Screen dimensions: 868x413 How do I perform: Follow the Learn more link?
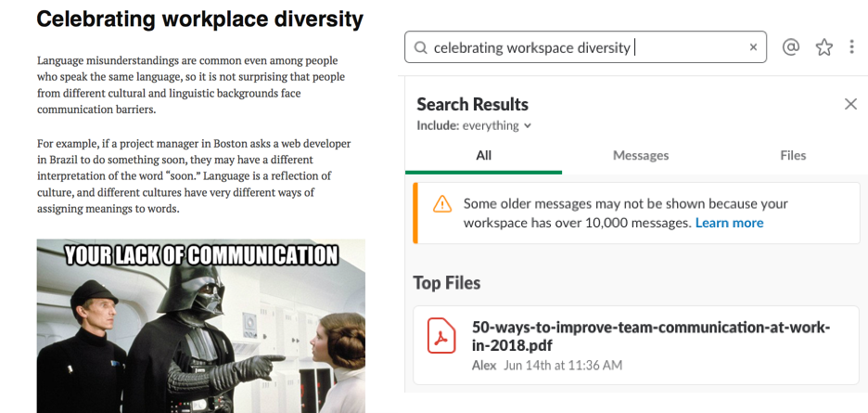click(x=729, y=223)
